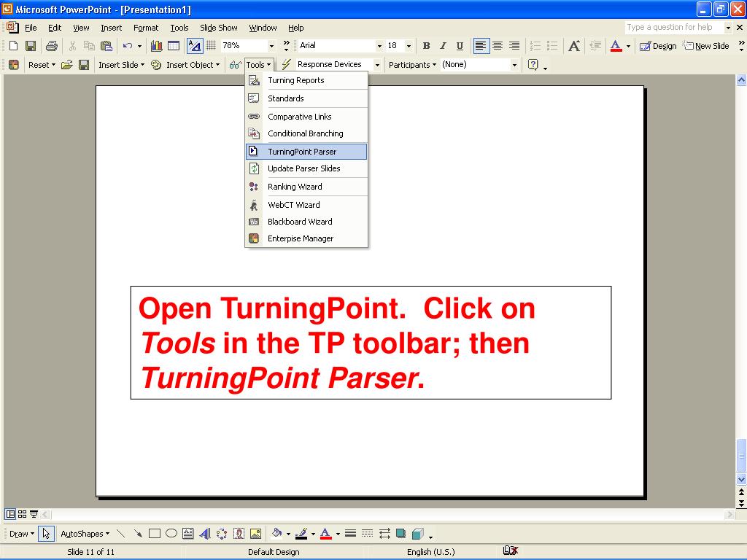This screenshot has height=560, width=747.
Task: Open Enterpise Manager entry
Action: pyautogui.click(x=306, y=238)
